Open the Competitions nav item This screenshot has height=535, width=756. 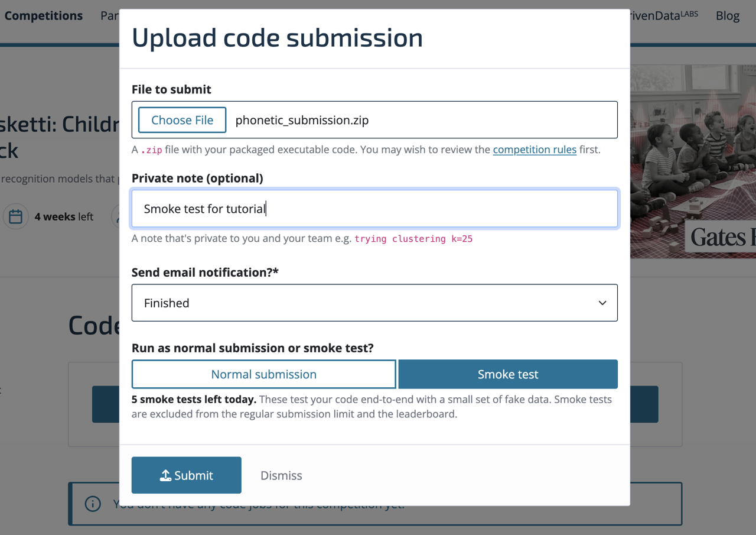(44, 16)
